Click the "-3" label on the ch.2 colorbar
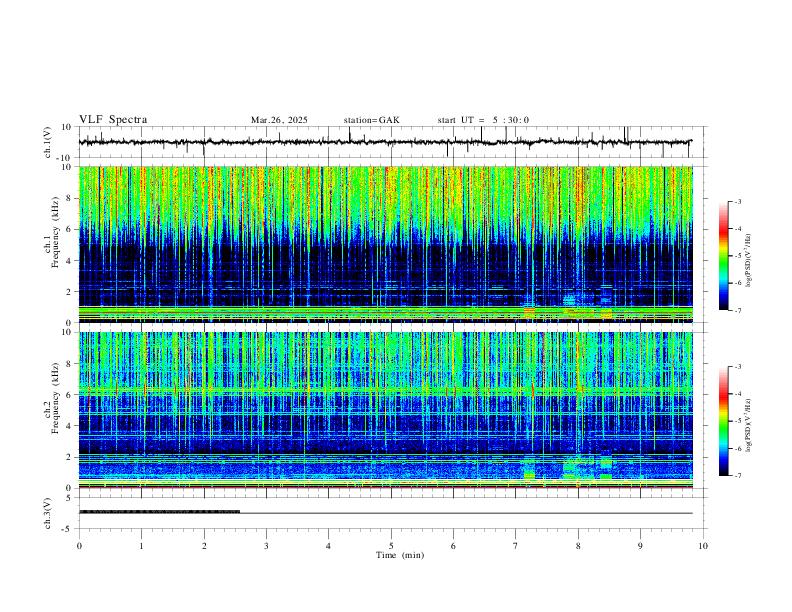The image size is (792, 612). click(737, 367)
